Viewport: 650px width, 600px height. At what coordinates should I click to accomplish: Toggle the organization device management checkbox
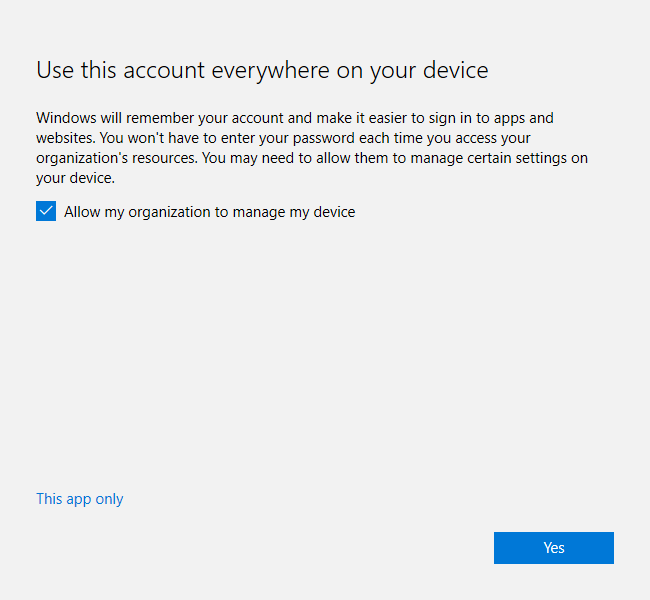point(46,211)
